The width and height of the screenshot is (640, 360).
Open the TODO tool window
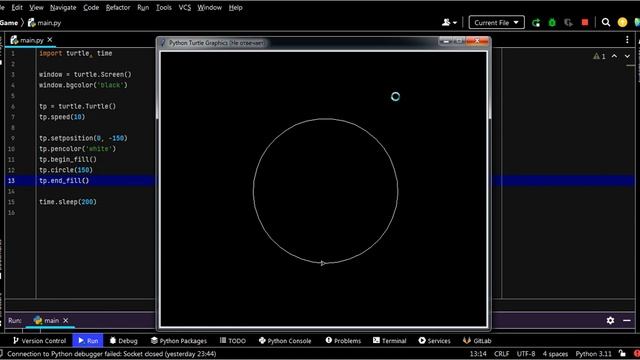coord(233,340)
